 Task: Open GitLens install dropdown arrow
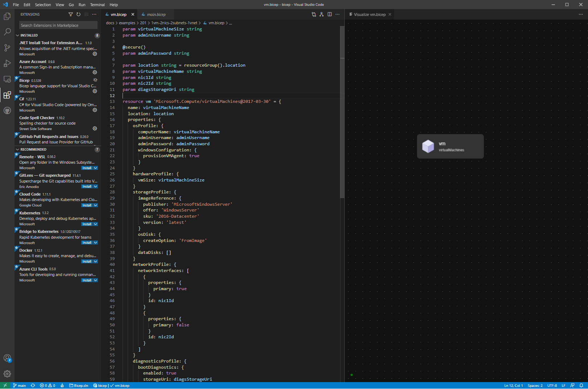point(96,187)
